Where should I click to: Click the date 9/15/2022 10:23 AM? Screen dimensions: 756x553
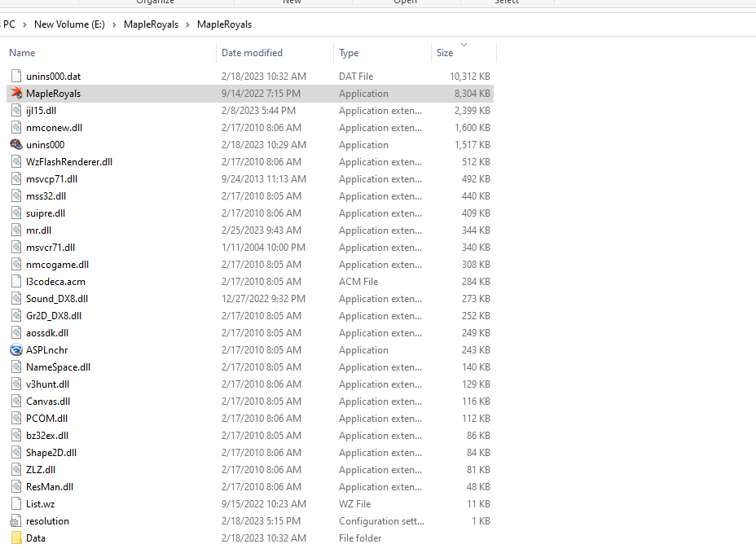tap(264, 504)
